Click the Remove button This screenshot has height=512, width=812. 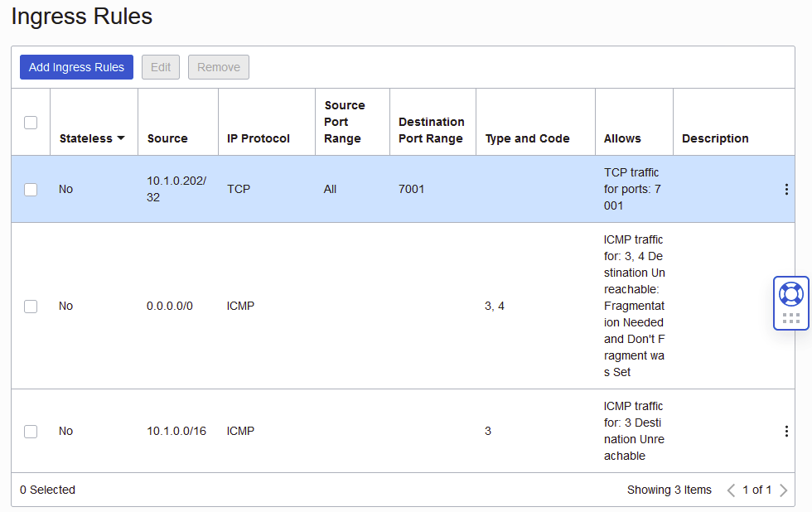(219, 67)
